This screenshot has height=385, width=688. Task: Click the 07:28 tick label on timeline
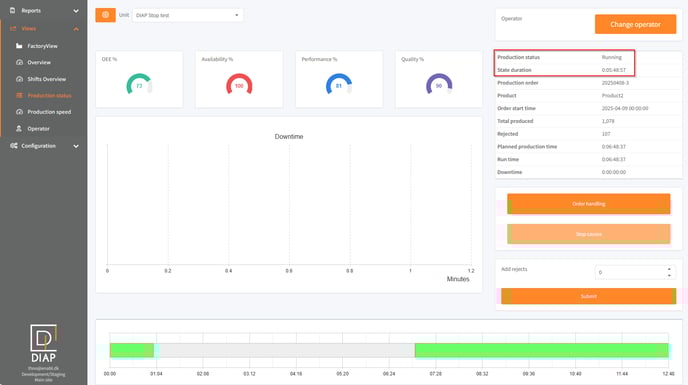coord(435,374)
